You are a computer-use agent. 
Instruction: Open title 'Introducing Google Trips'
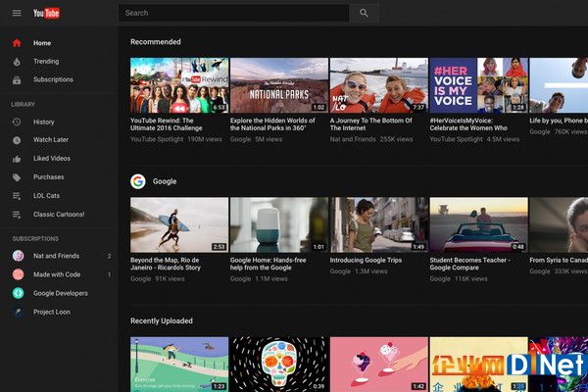click(366, 260)
